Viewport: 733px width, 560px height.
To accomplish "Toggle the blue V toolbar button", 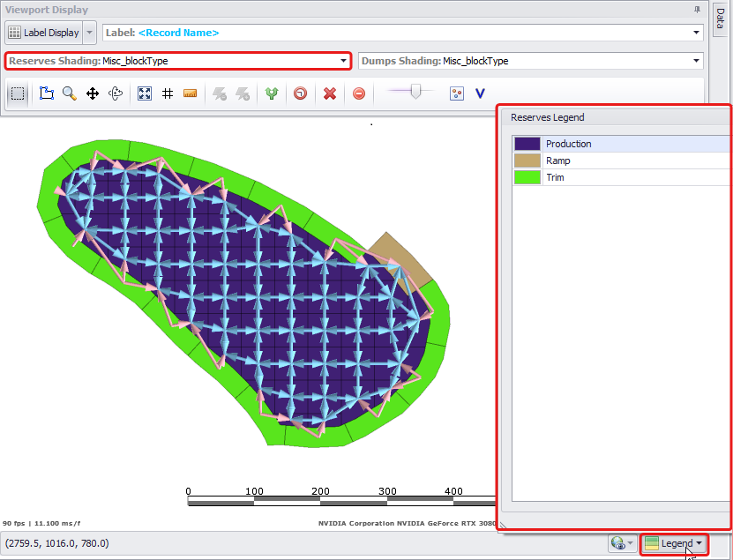I will coord(481,93).
